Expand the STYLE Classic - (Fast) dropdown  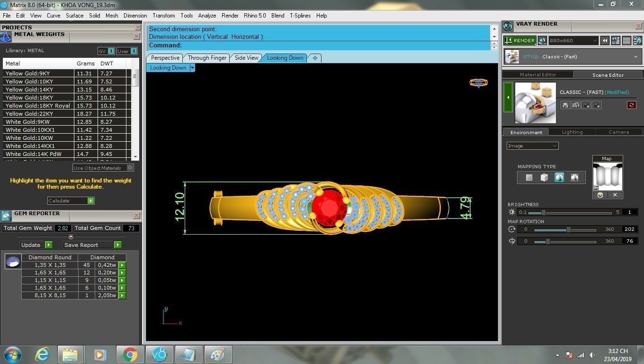(635, 57)
